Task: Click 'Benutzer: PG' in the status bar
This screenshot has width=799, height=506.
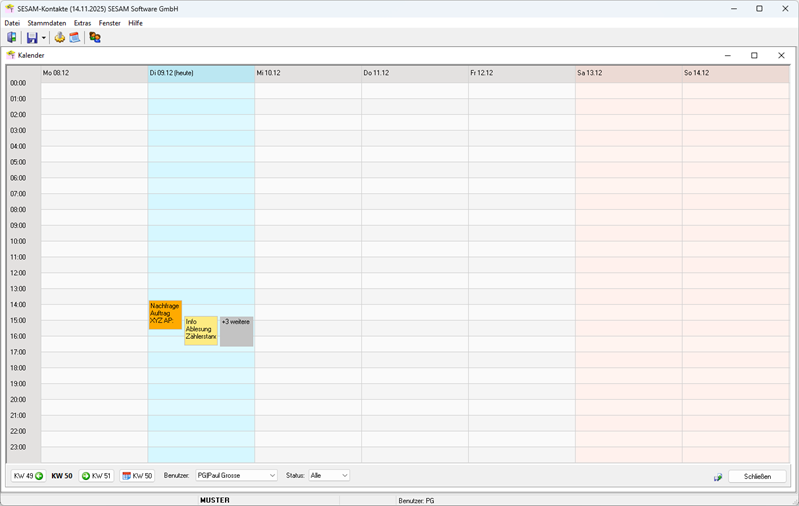Action: coord(416,501)
